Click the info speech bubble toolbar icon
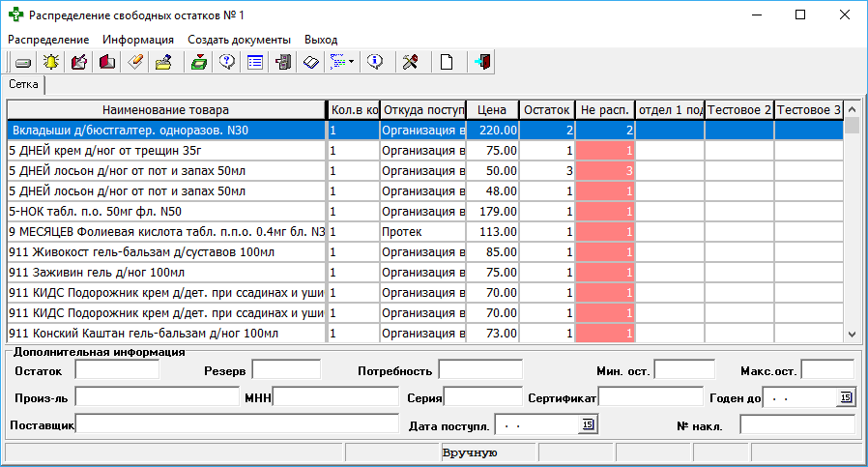 (376, 62)
